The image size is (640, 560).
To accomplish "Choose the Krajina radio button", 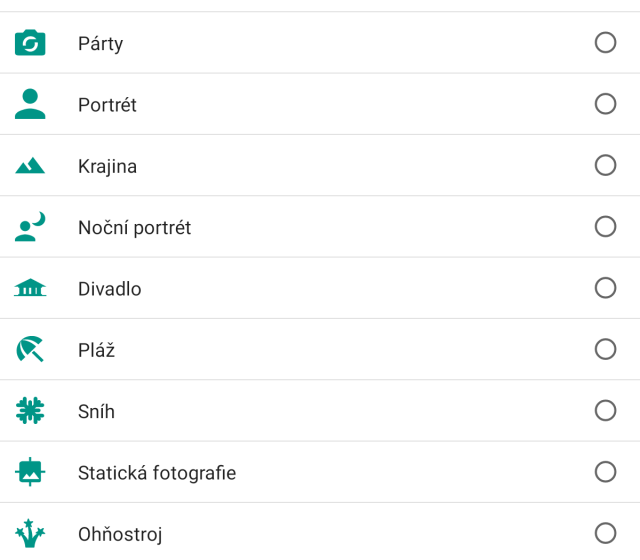I will (605, 165).
